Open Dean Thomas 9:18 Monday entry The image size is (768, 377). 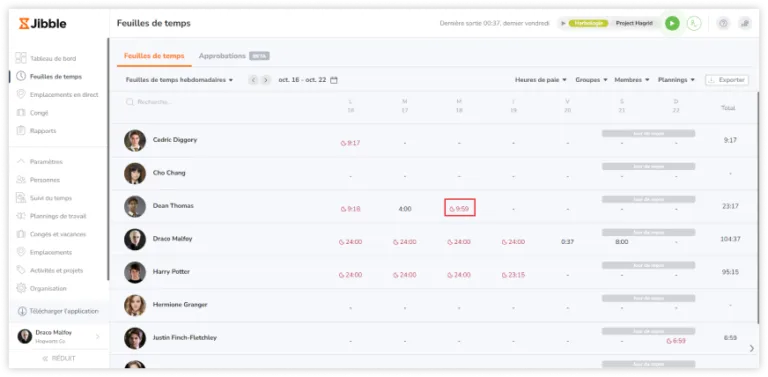(x=351, y=209)
